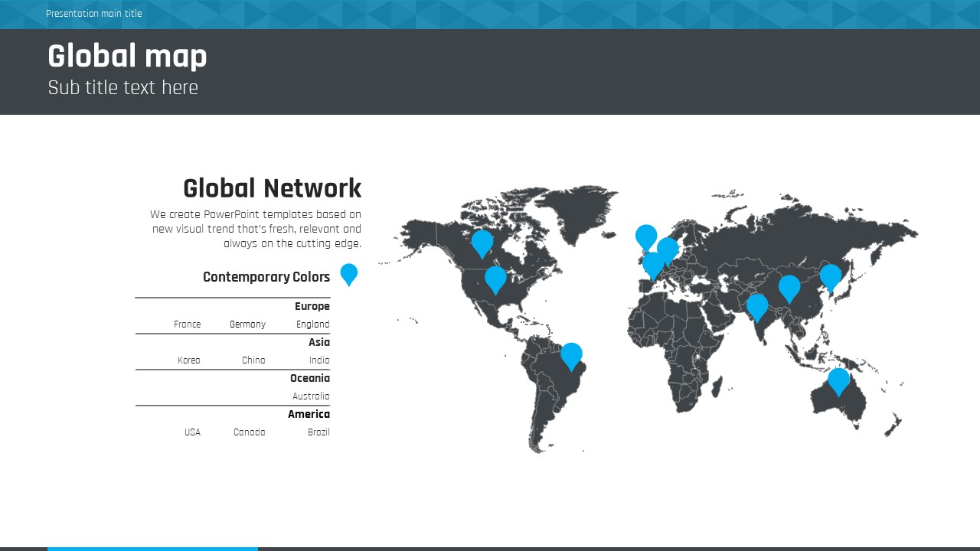This screenshot has height=551, width=980.
Task: Click the 'Korea' text in the Asia row
Action: 188,360
